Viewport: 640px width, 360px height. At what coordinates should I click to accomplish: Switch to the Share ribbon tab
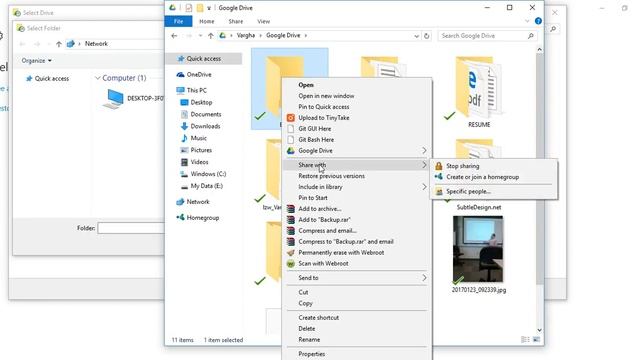coord(236,21)
